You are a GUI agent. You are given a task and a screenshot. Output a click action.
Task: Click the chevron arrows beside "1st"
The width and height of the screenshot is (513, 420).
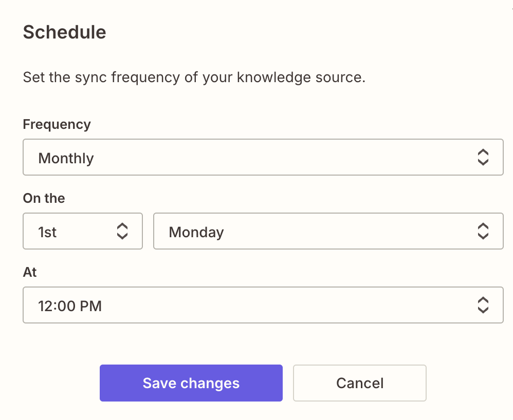(122, 232)
